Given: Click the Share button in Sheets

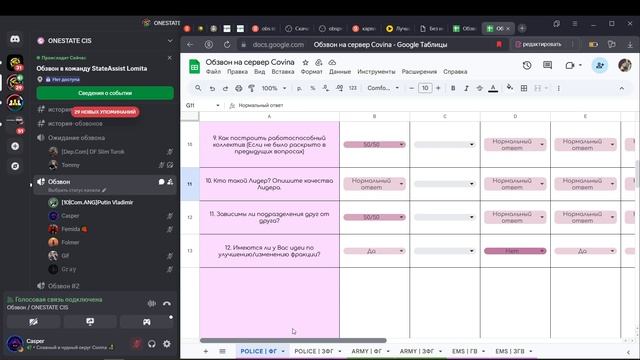Looking at the screenshot, I should click(600, 65).
